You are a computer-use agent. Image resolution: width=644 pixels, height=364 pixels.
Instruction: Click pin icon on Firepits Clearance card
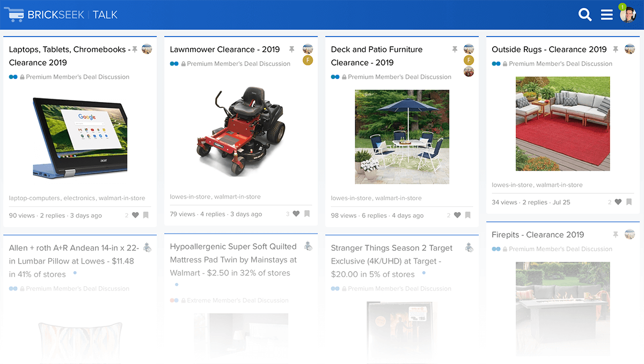coord(616,235)
